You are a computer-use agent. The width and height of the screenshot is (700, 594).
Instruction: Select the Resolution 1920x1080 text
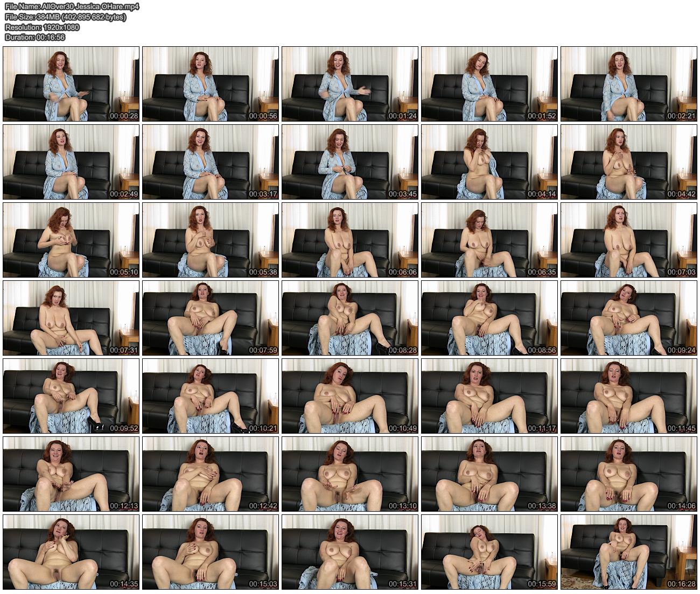coord(42,27)
